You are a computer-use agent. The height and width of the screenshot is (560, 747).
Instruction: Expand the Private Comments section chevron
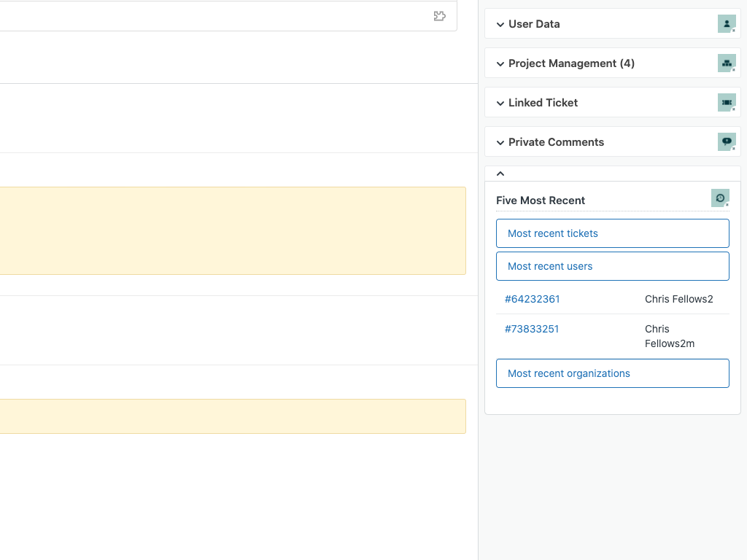click(500, 142)
